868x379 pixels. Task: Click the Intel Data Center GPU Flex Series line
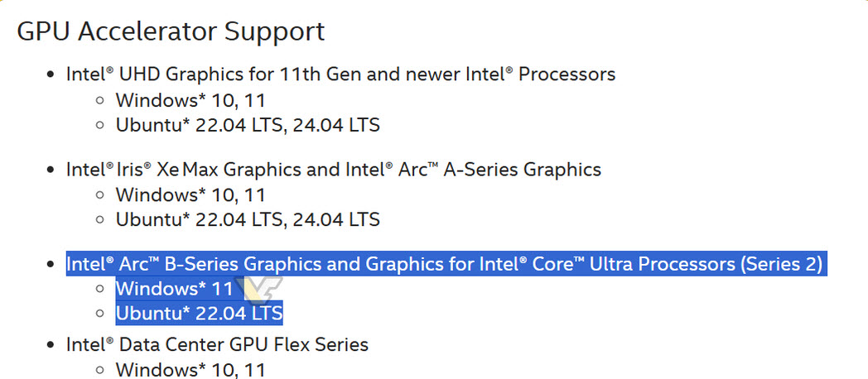[x=217, y=344]
